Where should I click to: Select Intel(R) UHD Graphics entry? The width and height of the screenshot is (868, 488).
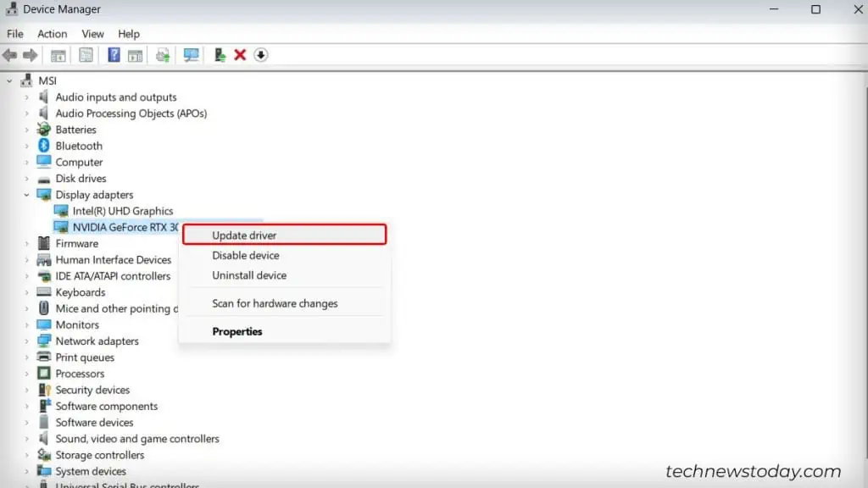pyautogui.click(x=123, y=211)
